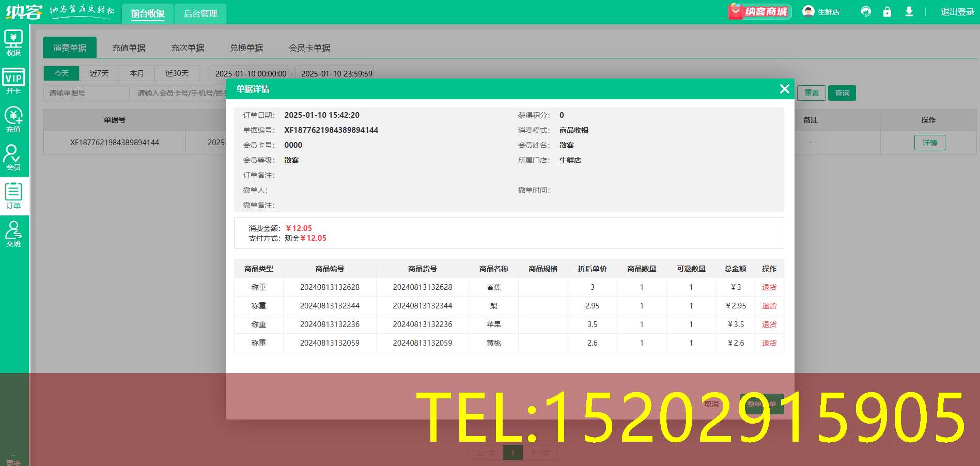
Task: Click the download icon in header
Action: coord(909,12)
